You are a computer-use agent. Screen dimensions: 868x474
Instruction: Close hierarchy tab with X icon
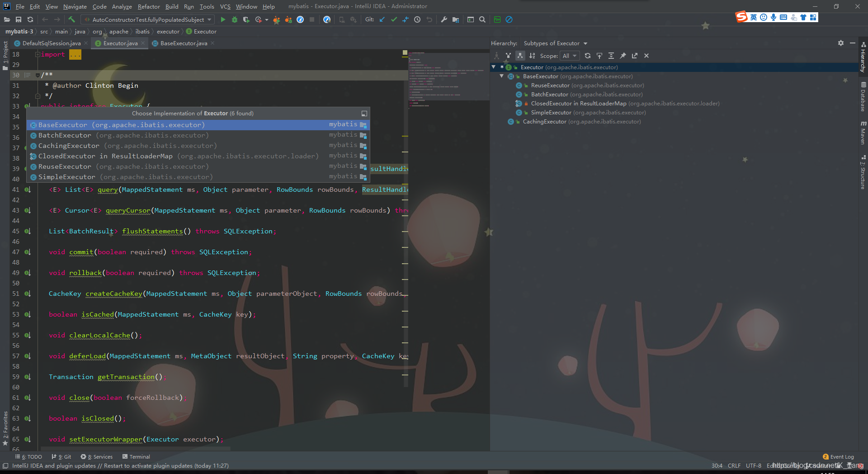point(646,56)
